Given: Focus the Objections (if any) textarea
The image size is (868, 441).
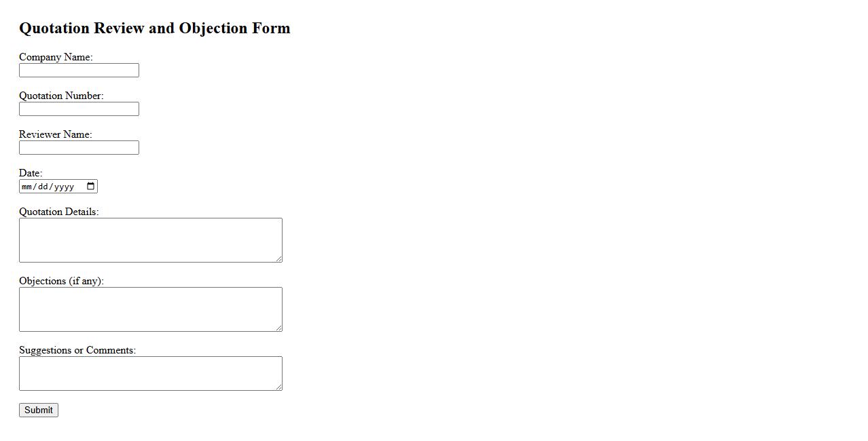Looking at the screenshot, I should coord(150,309).
